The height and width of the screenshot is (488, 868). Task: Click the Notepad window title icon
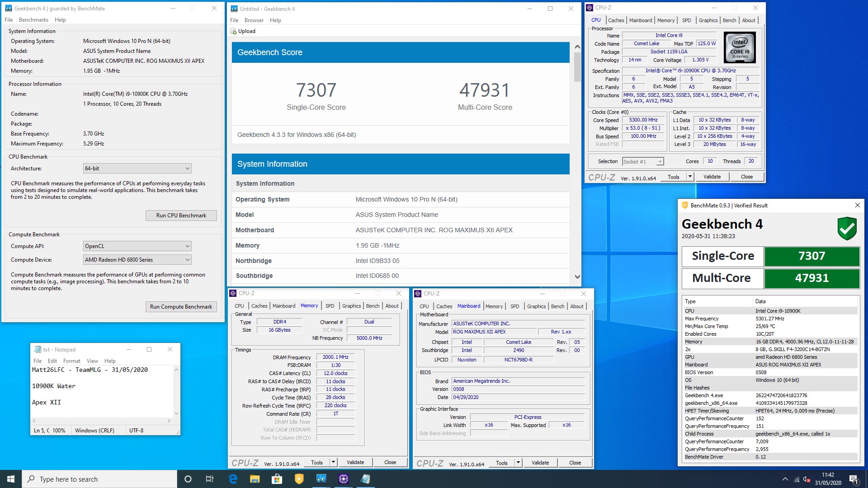38,349
